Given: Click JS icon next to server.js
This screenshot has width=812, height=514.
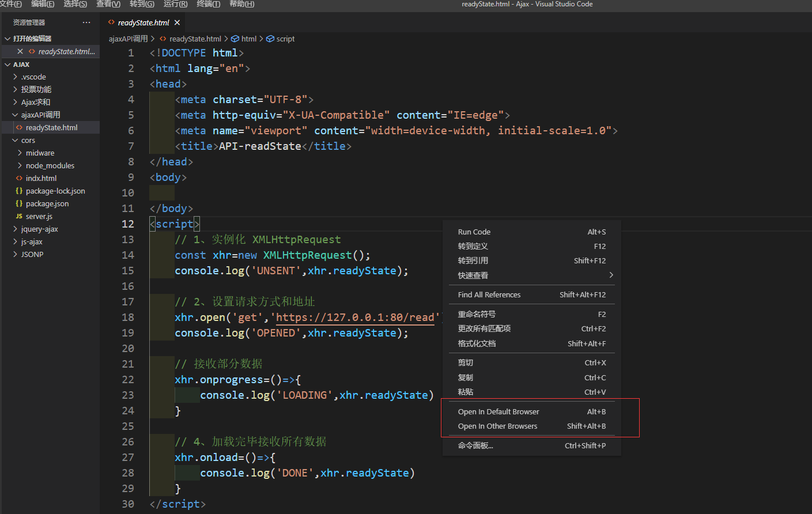Looking at the screenshot, I should tap(19, 216).
